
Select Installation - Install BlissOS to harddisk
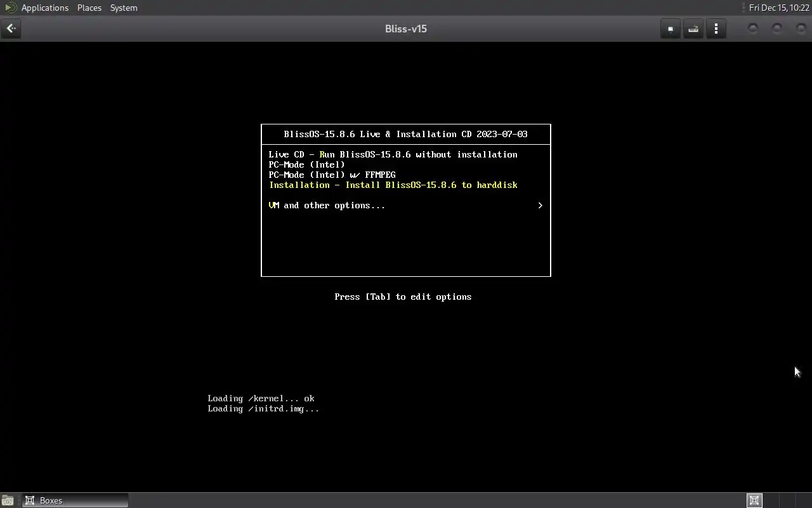coord(393,185)
